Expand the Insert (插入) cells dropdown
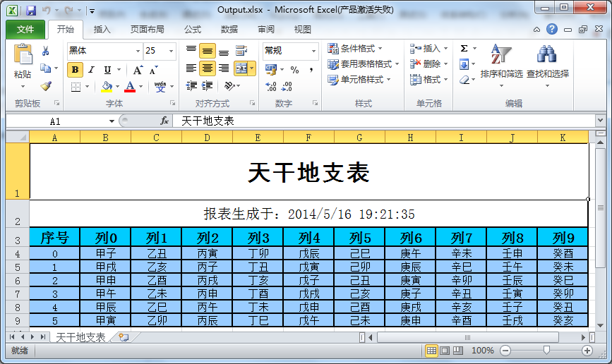The width and height of the screenshot is (612, 364). 445,49
